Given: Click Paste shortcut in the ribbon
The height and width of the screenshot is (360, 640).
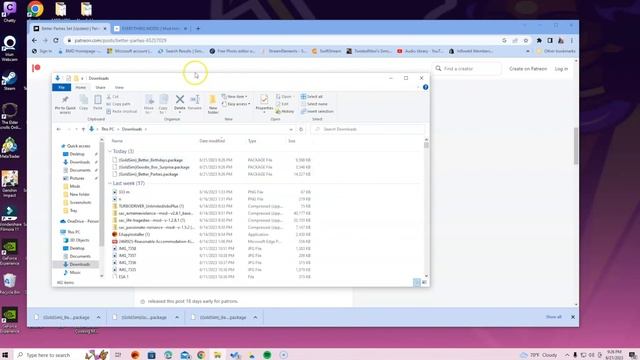Looking at the screenshot, I should click(122, 111).
